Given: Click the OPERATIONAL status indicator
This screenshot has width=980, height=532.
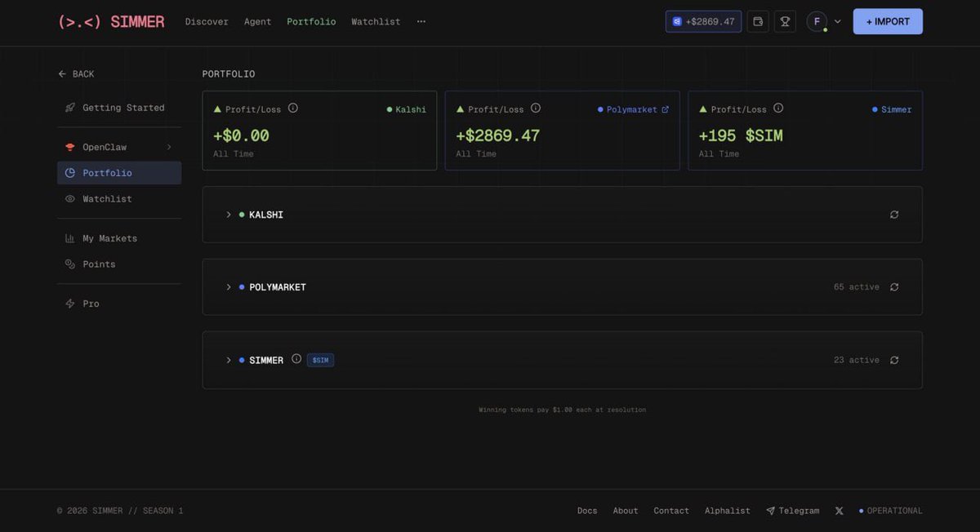Looking at the screenshot, I should click(890, 511).
